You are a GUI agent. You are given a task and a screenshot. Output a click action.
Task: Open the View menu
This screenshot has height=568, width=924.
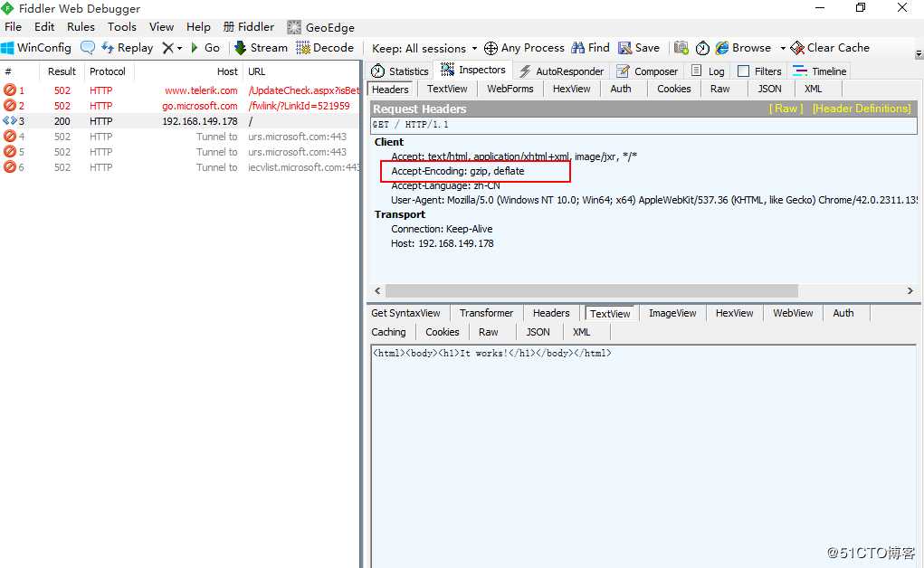[161, 26]
